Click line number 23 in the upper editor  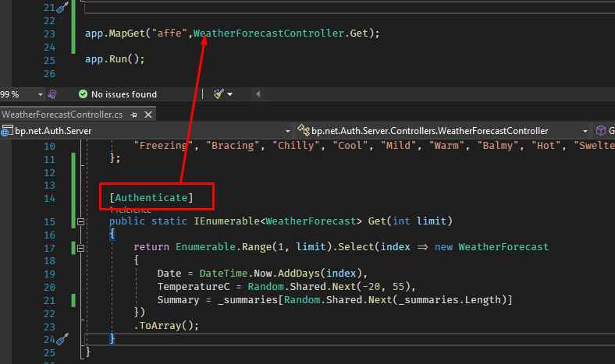click(49, 34)
